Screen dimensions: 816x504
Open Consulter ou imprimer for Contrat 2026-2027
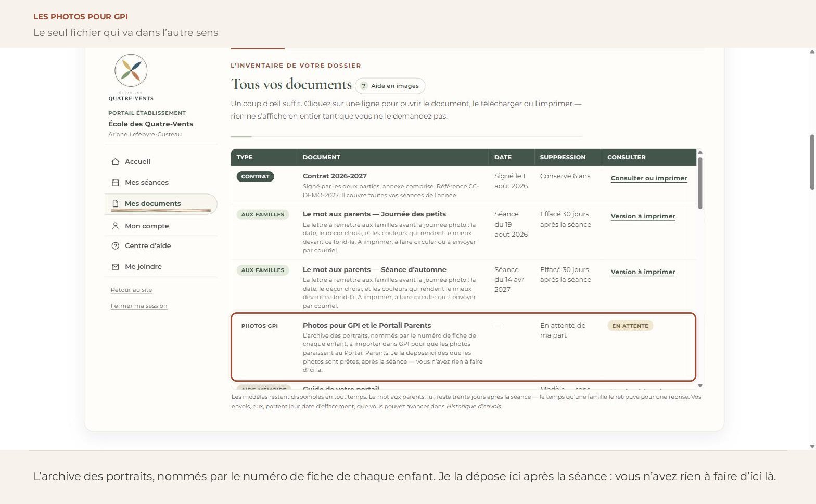click(649, 178)
